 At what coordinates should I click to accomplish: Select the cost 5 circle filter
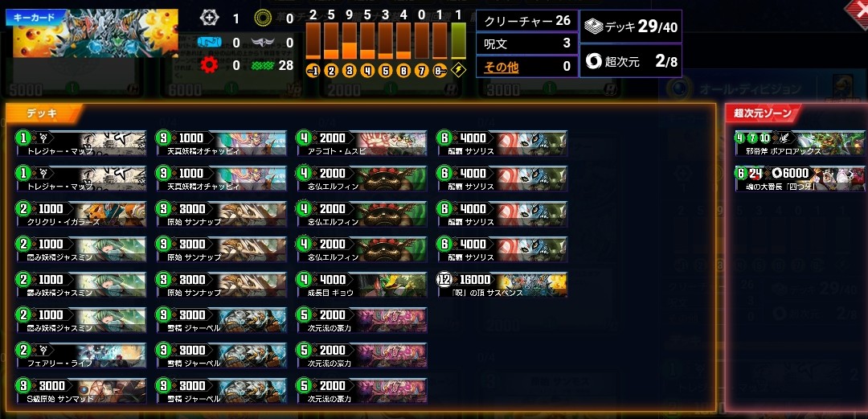[x=385, y=71]
